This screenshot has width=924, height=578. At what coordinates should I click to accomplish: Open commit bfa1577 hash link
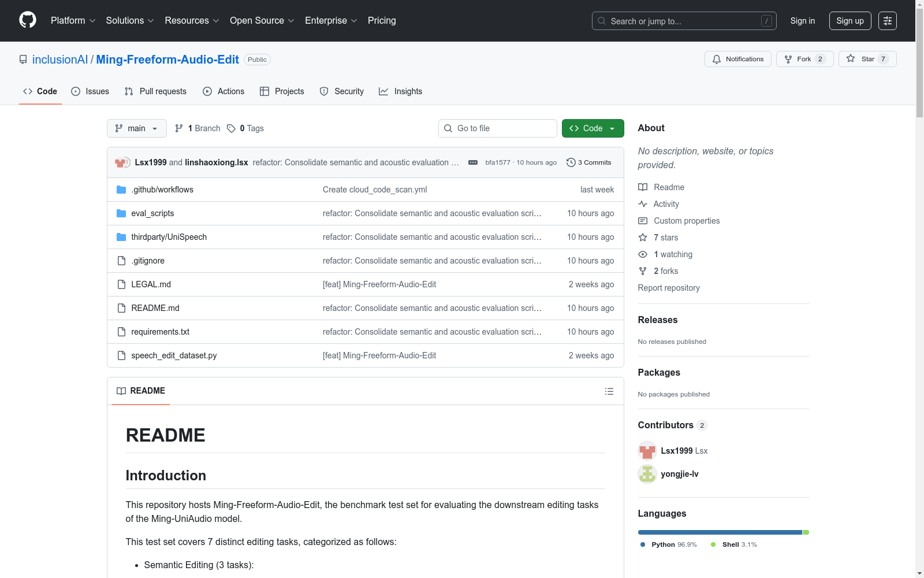(498, 162)
